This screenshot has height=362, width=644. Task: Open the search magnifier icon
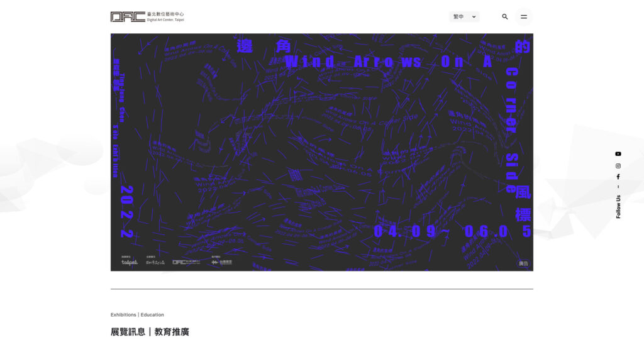coord(505,17)
